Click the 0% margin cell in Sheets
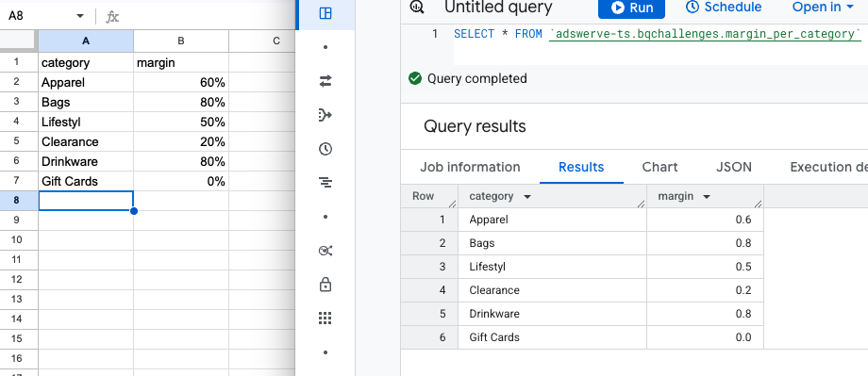Image resolution: width=868 pixels, height=376 pixels. [181, 181]
